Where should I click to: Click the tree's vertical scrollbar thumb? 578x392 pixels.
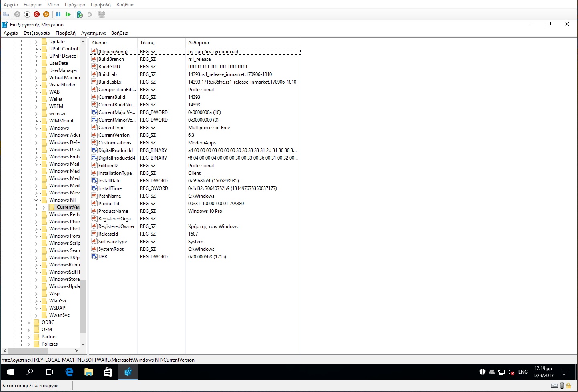pos(83,306)
